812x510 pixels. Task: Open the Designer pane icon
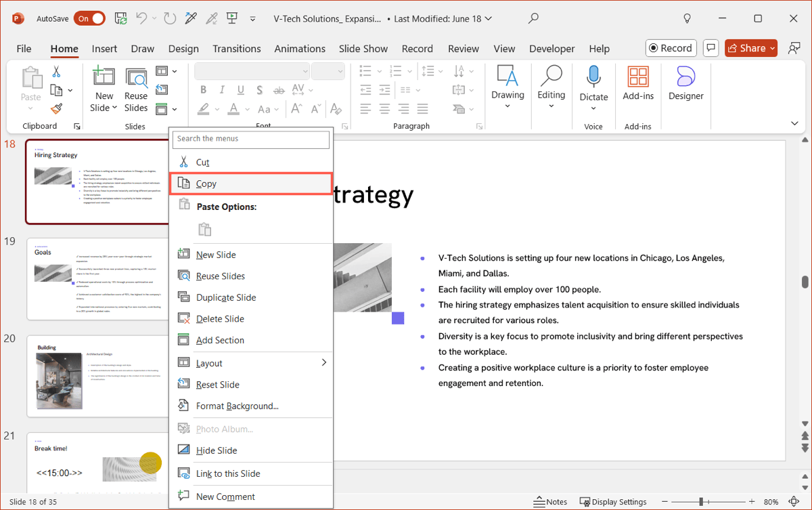[686, 77]
